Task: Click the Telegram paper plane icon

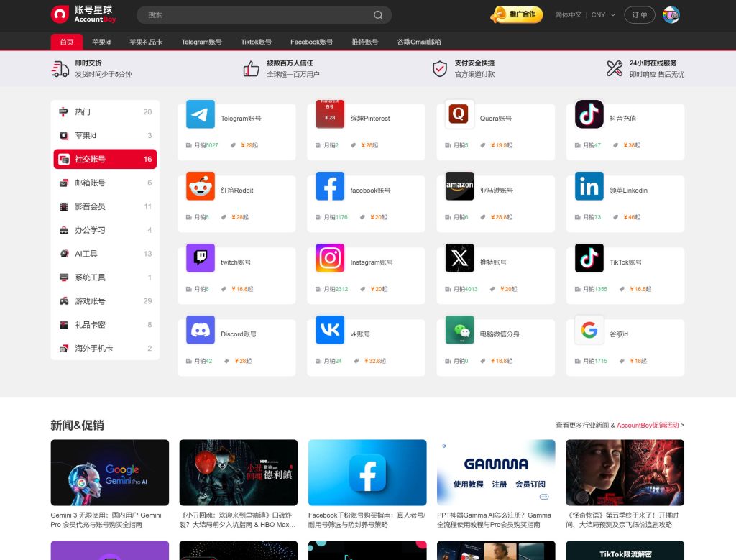Action: 200,114
